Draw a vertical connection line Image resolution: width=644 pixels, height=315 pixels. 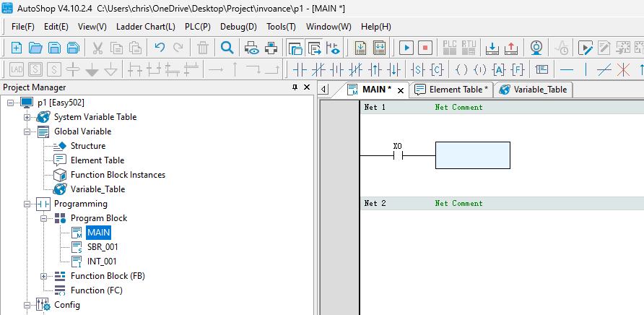586,70
